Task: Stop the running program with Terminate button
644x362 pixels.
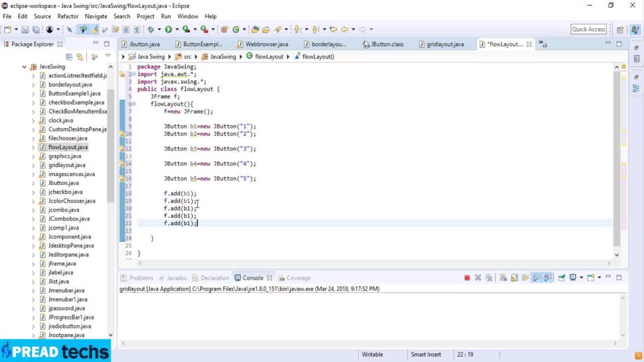Action: click(467, 278)
